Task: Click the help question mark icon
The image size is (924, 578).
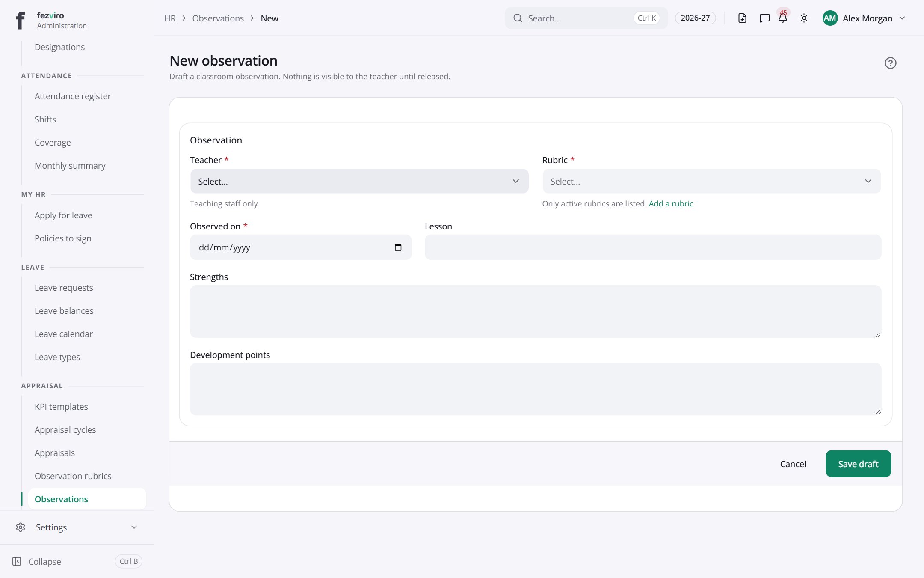Action: (890, 63)
